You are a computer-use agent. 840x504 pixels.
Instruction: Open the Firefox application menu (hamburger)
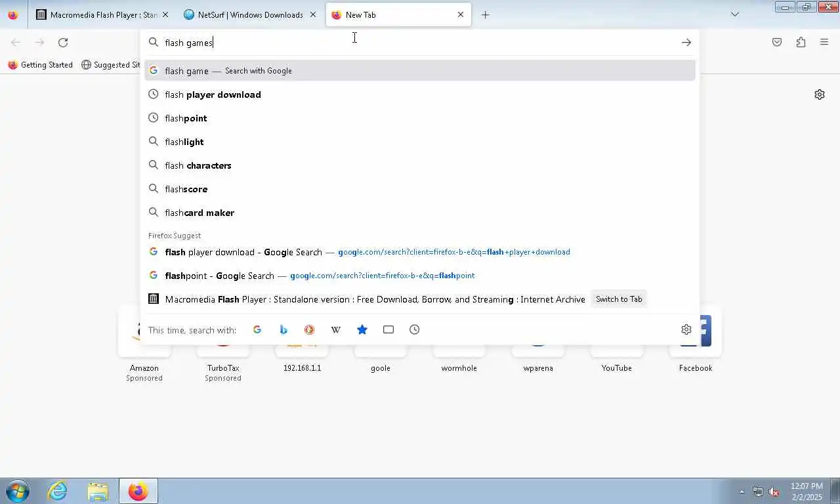pos(824,43)
